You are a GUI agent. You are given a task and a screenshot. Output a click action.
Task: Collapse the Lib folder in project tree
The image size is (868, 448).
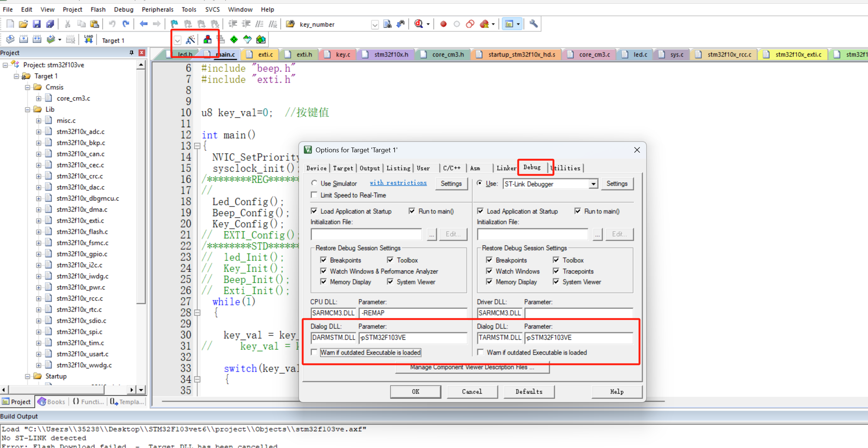27,109
